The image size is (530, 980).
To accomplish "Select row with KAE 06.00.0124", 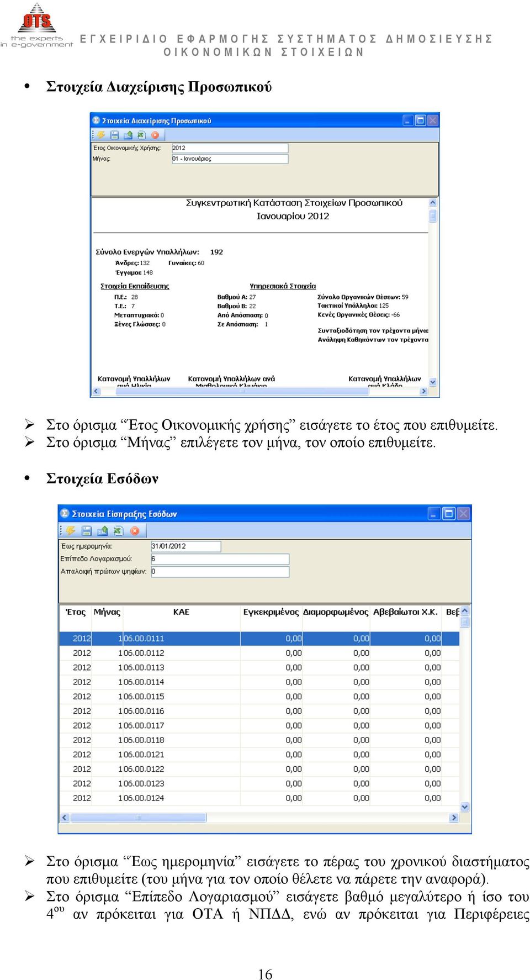I will (259, 798).
